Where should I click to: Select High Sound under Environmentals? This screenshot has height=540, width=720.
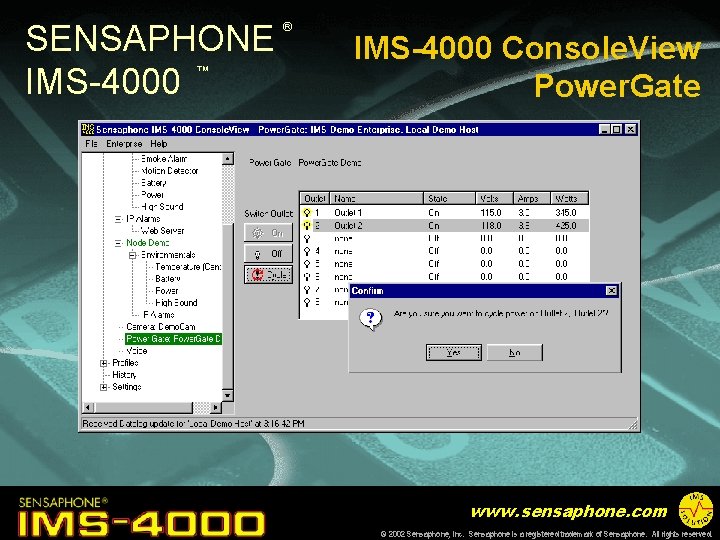[176, 303]
